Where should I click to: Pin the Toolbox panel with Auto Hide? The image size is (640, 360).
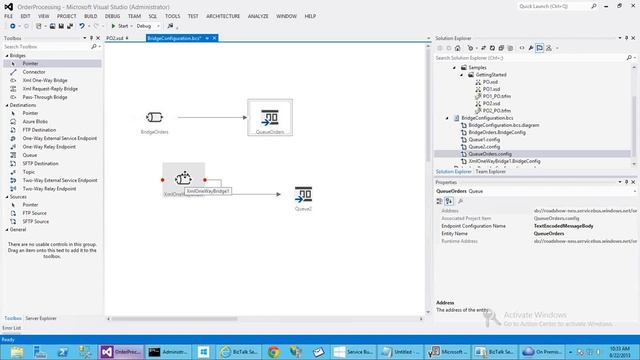[91, 38]
